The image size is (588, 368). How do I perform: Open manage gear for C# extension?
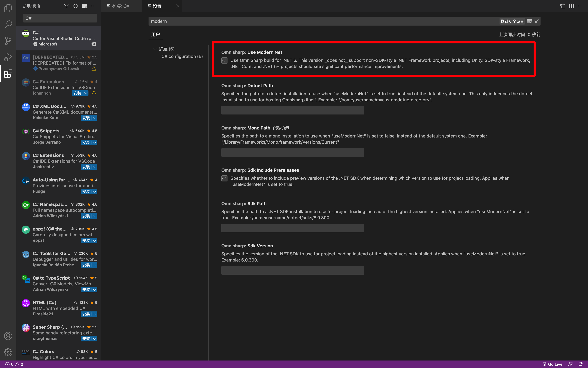94,44
